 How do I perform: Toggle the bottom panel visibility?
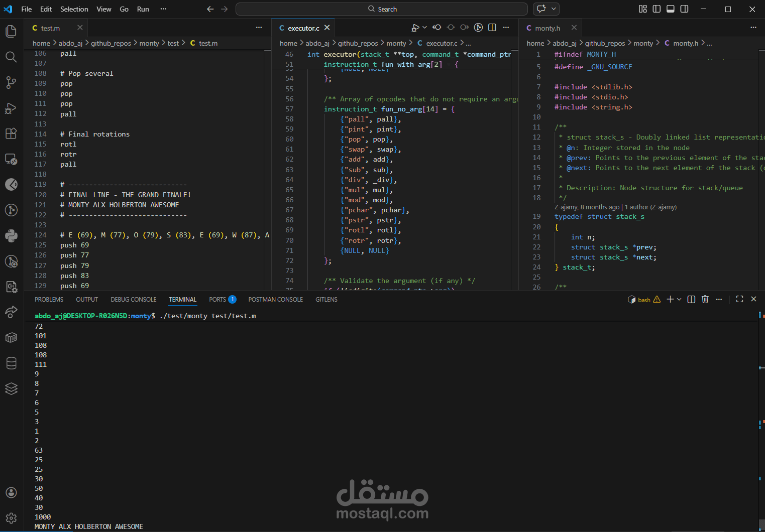(x=671, y=9)
